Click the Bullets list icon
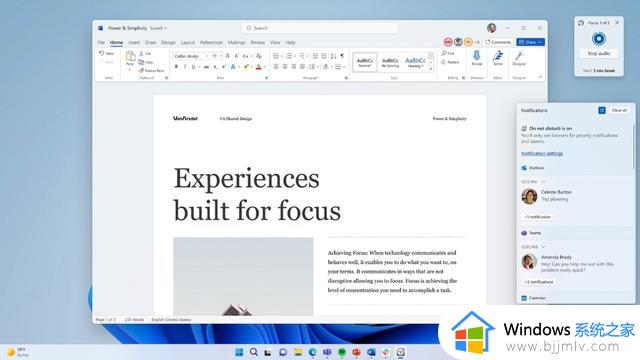This screenshot has height=360, width=640. [276, 56]
